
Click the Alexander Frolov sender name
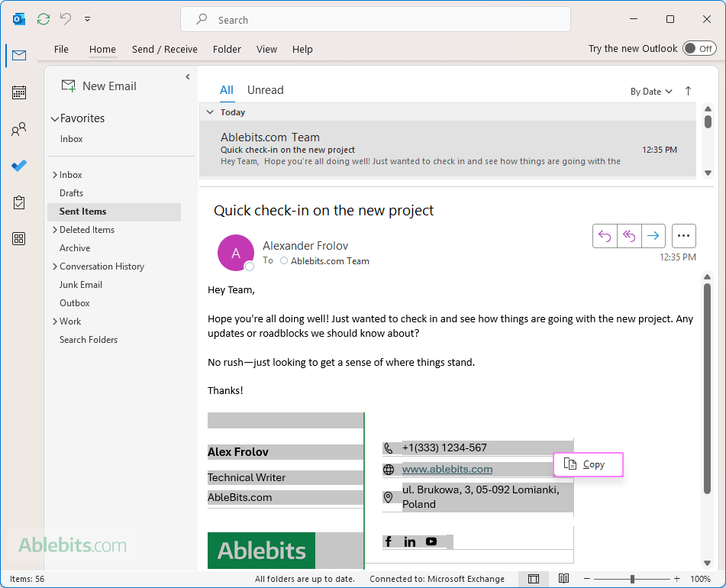[305, 245]
